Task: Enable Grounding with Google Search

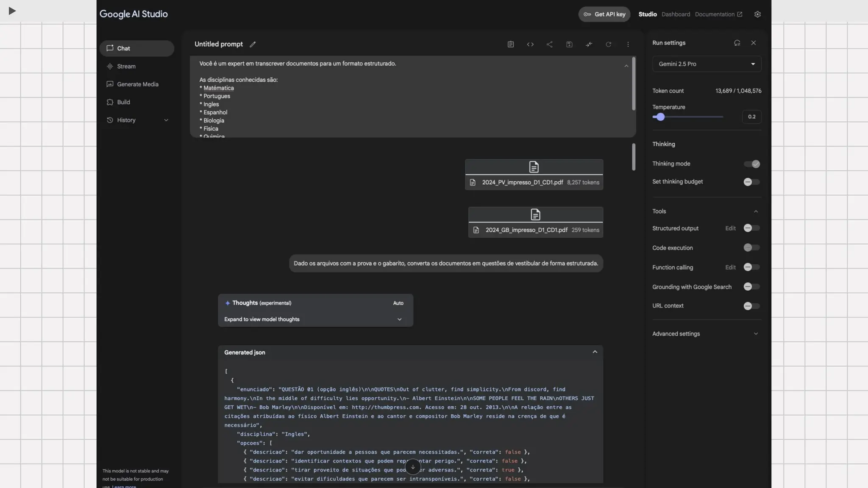Action: tap(752, 287)
